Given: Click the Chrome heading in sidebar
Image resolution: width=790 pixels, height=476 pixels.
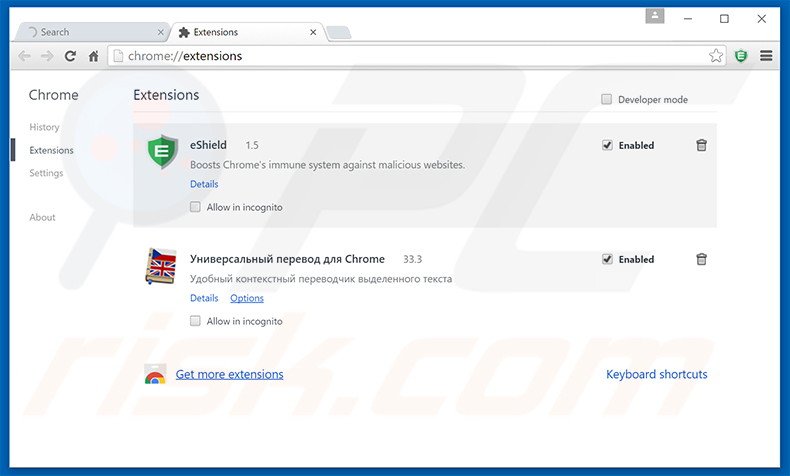Looking at the screenshot, I should tap(53, 95).
